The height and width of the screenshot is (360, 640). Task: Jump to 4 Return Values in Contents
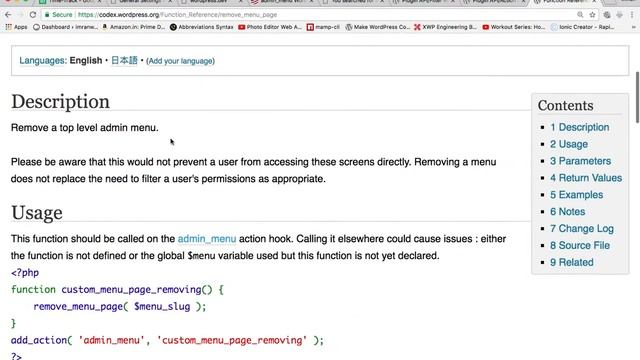(586, 178)
